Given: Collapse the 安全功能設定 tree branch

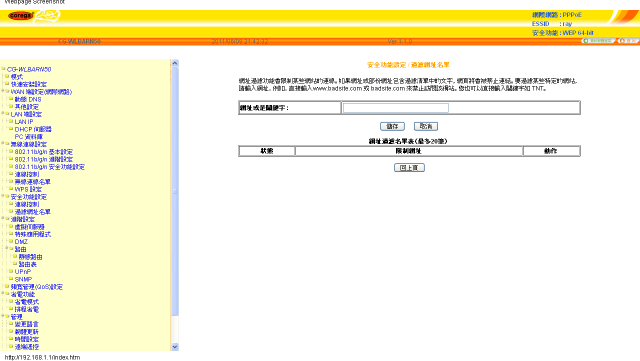Looking at the screenshot, I should click(x=3, y=196).
